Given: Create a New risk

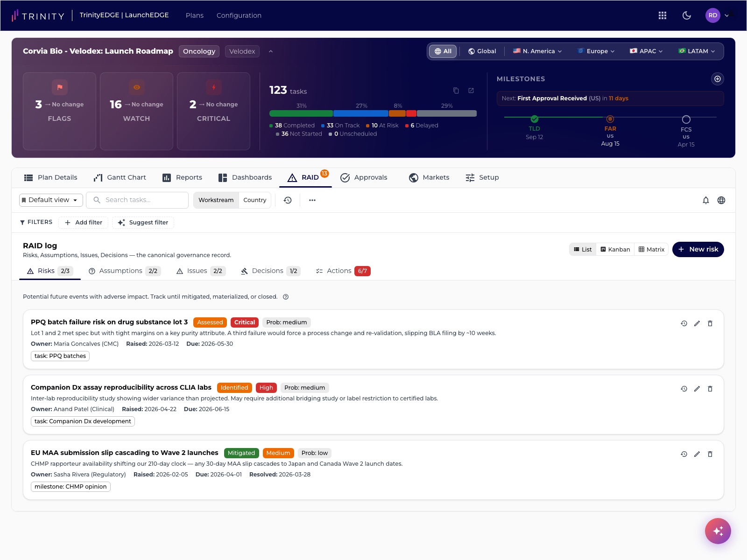Looking at the screenshot, I should point(698,249).
